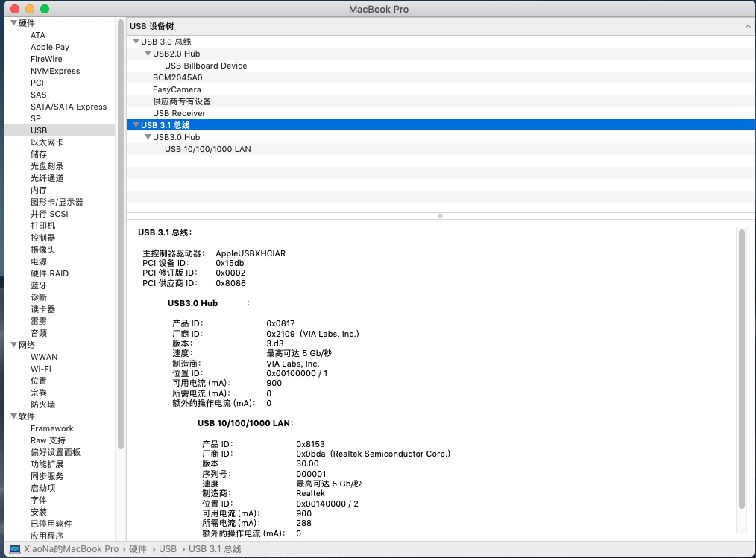The height and width of the screenshot is (558, 756).
Task: Select 摄像头 in the sidebar
Action: click(x=43, y=250)
